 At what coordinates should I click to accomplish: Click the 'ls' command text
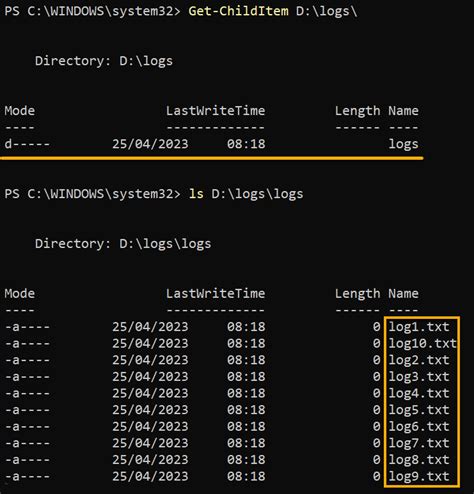click(x=196, y=194)
